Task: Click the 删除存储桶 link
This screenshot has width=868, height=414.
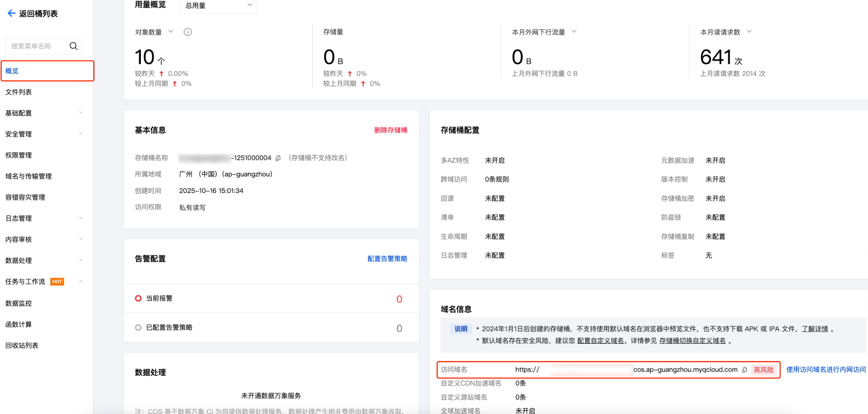Action: point(390,130)
